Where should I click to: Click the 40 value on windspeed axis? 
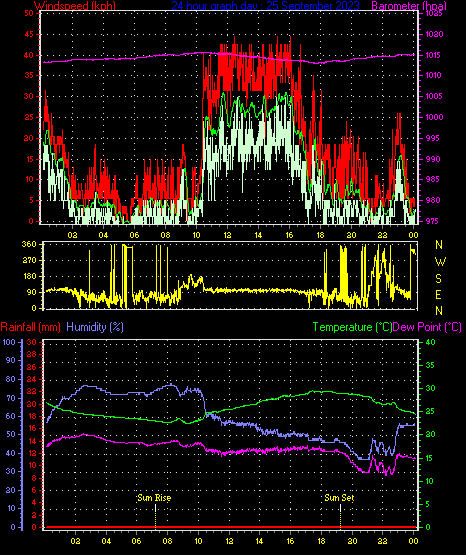(29, 55)
